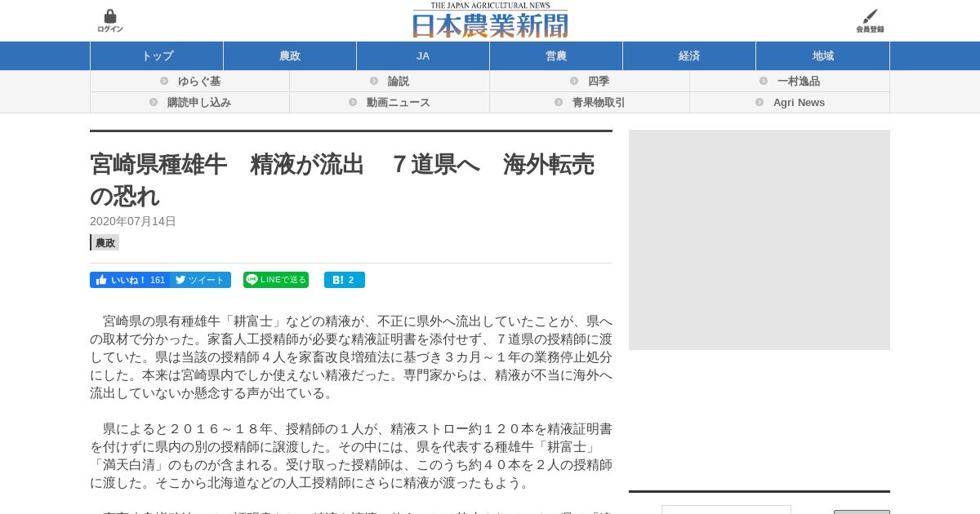Click the arrow bullet beside 青果物取引
This screenshot has height=514, width=980.
559,102
